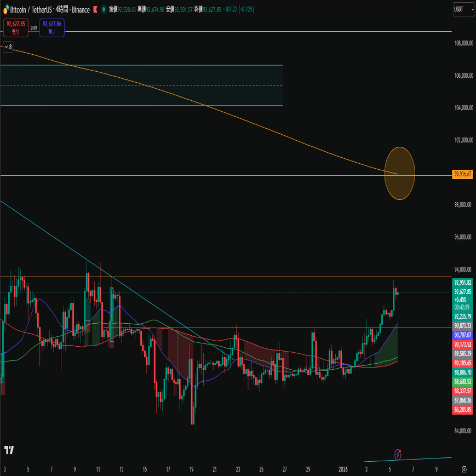This screenshot has height=476, width=476.
Task: Click the 94,000.00 price axis label
Action: 463,269
